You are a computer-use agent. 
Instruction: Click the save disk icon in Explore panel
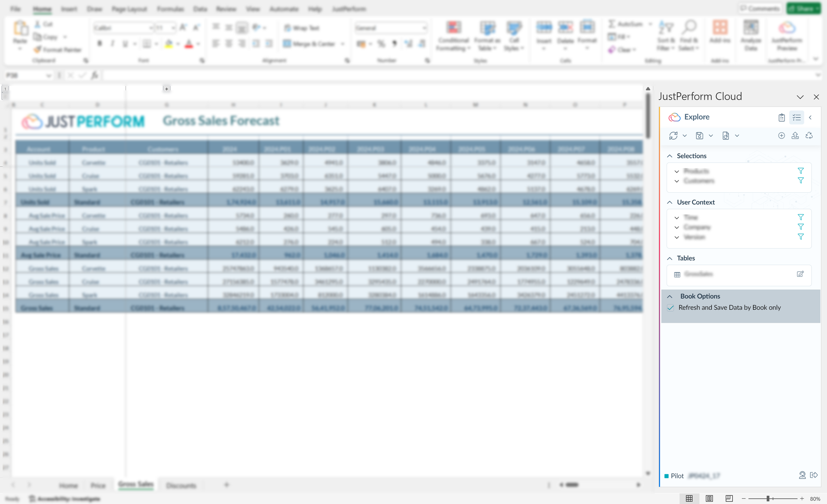(x=699, y=136)
